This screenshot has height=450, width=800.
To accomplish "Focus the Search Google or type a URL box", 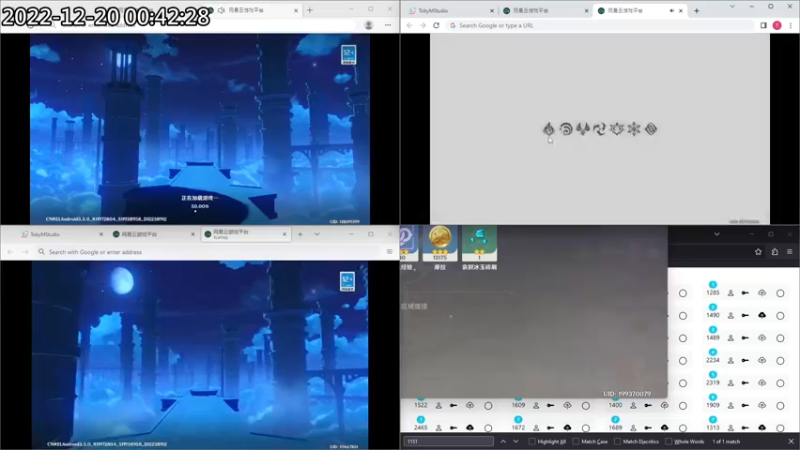I will click(x=599, y=25).
